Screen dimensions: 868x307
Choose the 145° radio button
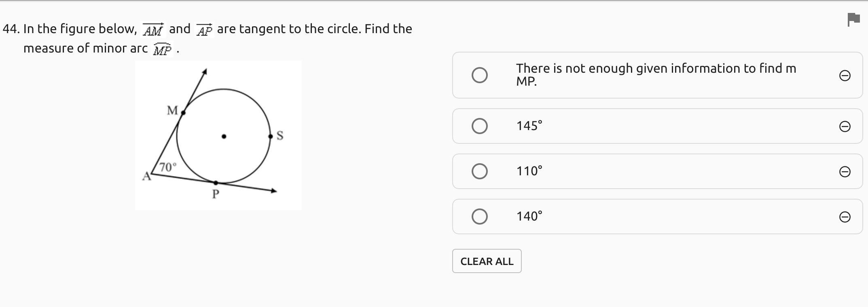(479, 126)
